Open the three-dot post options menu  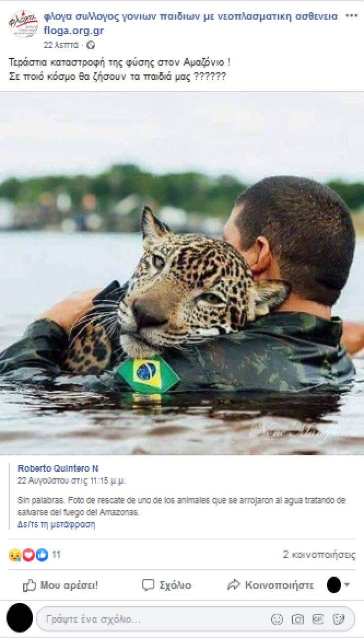click(x=351, y=15)
